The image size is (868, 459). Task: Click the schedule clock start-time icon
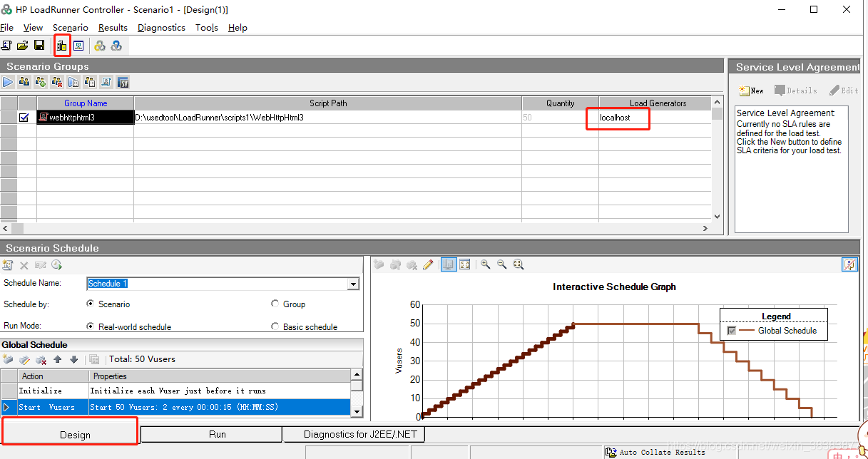point(57,265)
